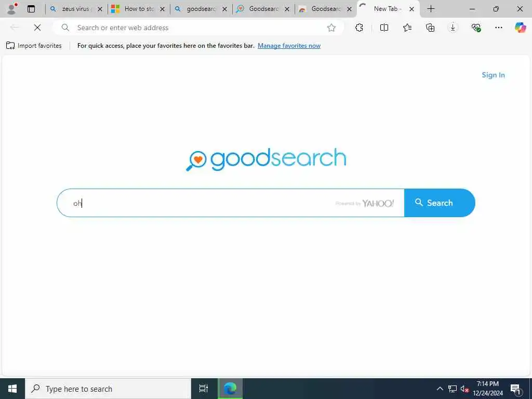Click the Manage favorites now link

click(289, 46)
